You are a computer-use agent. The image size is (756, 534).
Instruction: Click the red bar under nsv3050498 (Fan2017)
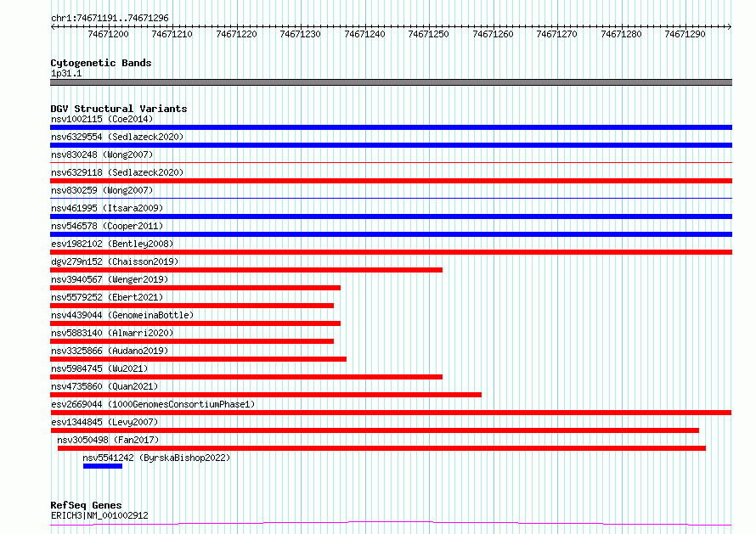point(382,448)
